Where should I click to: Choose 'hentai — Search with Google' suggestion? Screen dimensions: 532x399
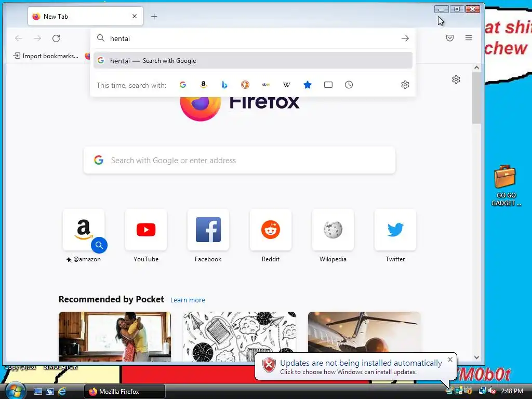pyautogui.click(x=253, y=61)
